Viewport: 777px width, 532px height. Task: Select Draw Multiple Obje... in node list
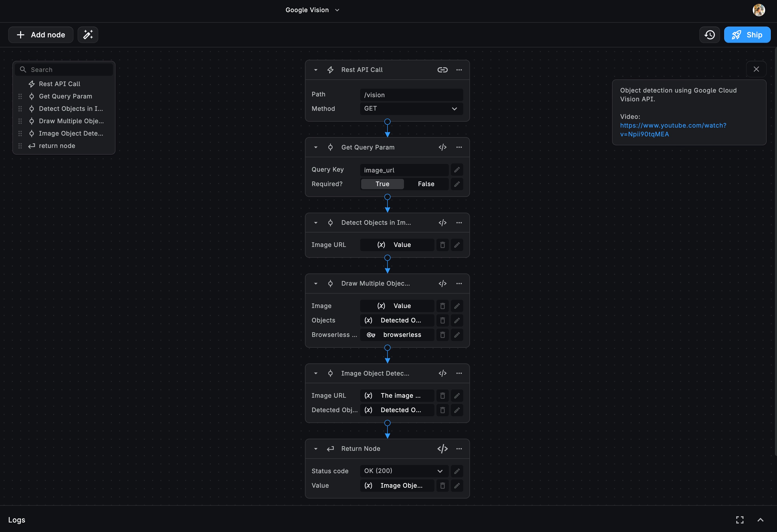tap(64, 121)
